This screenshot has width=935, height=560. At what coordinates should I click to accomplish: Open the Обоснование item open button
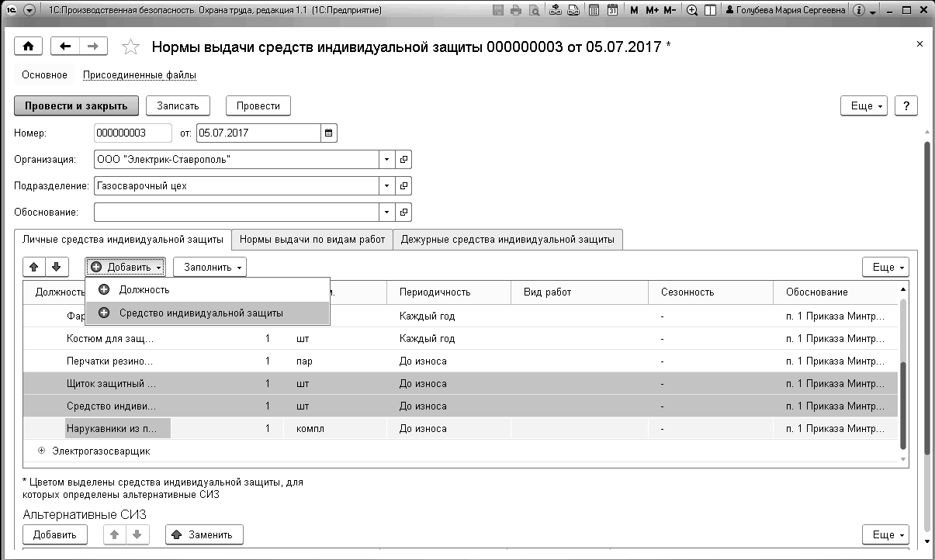(x=403, y=212)
